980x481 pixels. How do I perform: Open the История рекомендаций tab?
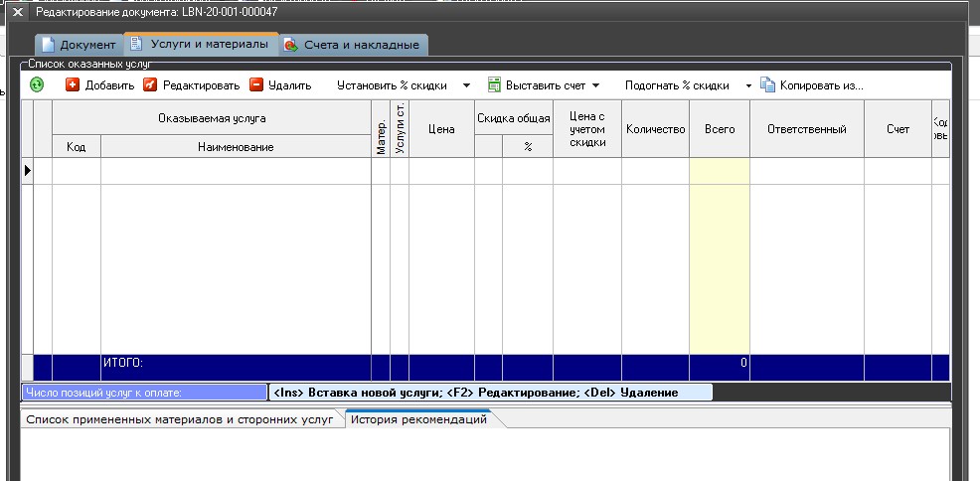click(x=418, y=419)
